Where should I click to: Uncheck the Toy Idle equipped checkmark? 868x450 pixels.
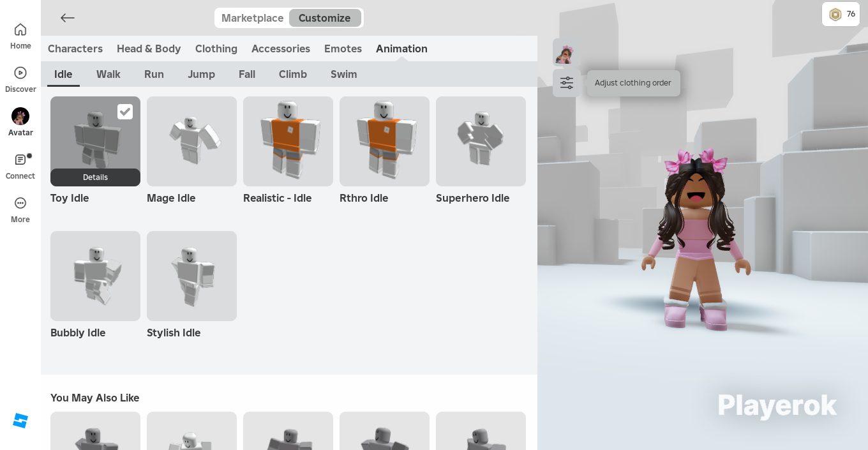125,112
